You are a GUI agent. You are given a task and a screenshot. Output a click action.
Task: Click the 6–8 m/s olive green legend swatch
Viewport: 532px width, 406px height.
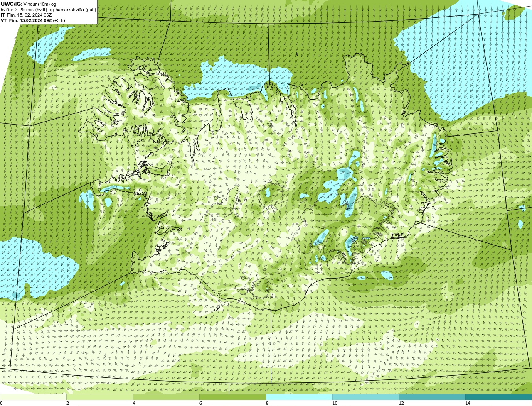(x=233, y=397)
